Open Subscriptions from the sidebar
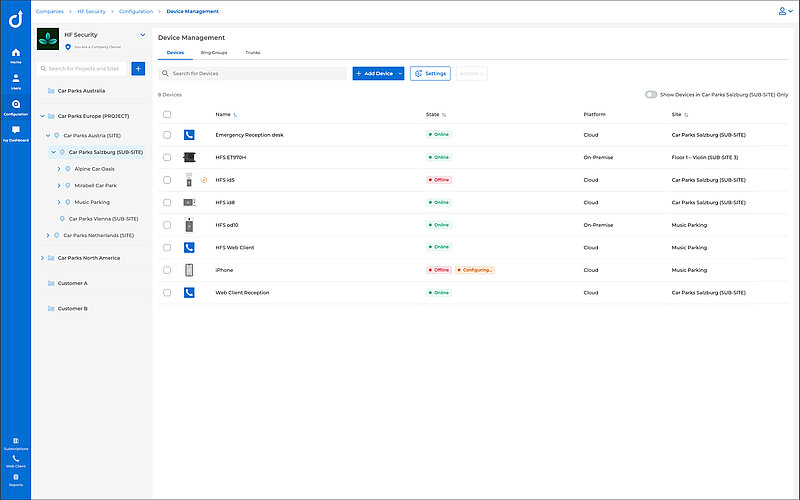 15,443
